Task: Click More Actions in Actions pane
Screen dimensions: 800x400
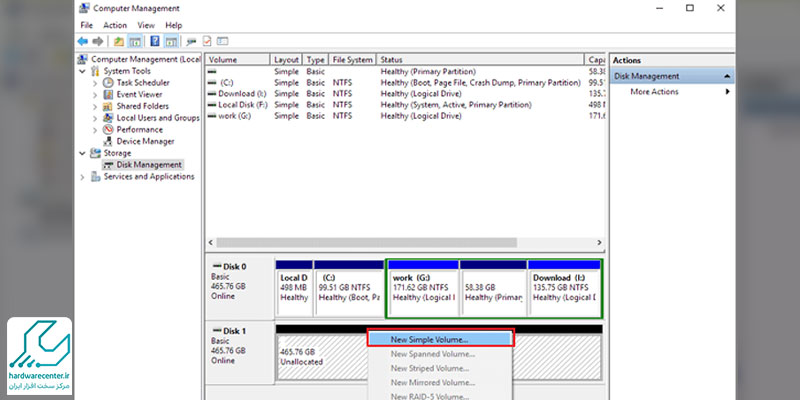Action: 654,92
